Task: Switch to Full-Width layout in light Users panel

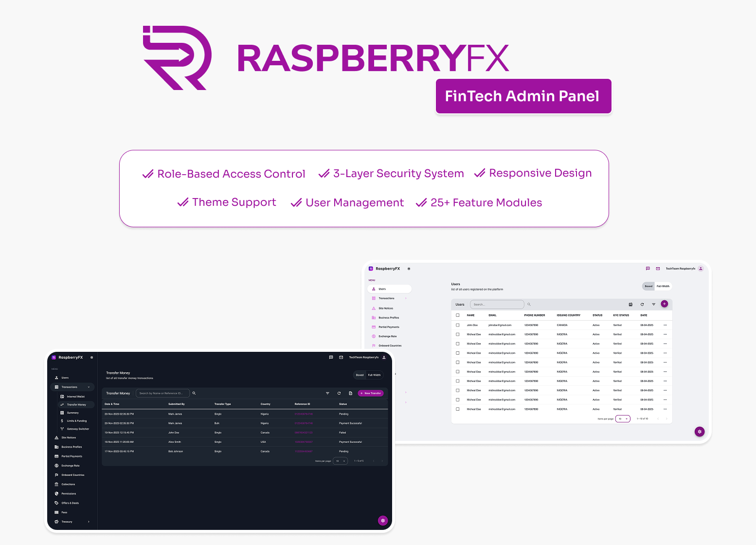Action: (x=663, y=286)
